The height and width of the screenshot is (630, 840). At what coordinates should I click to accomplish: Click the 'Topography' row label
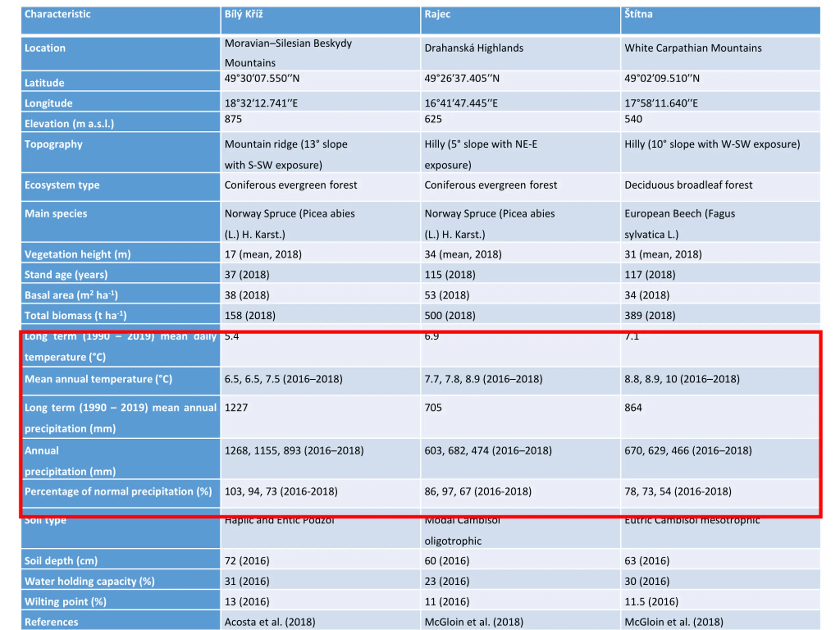[121, 152]
